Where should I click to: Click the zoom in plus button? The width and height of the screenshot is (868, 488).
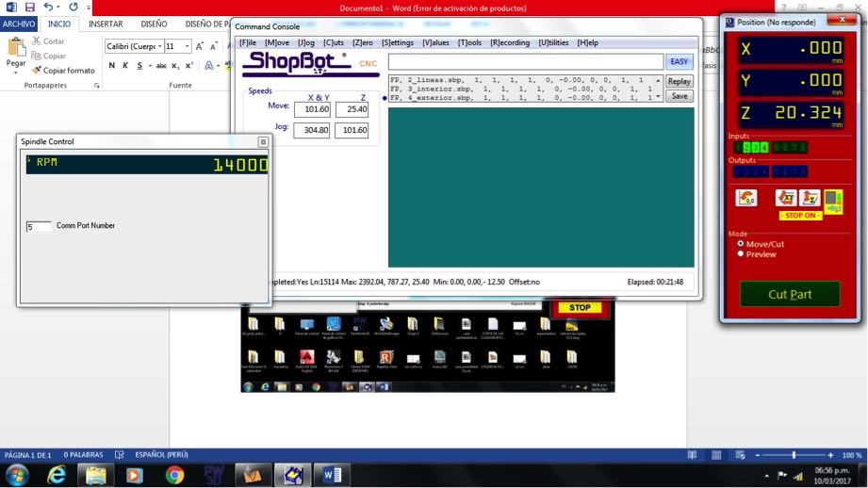(830, 455)
